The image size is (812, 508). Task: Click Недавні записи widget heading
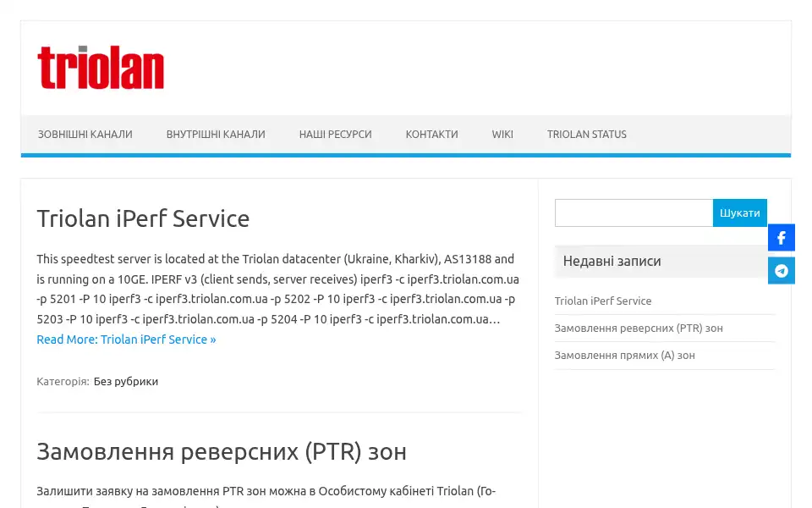(612, 262)
